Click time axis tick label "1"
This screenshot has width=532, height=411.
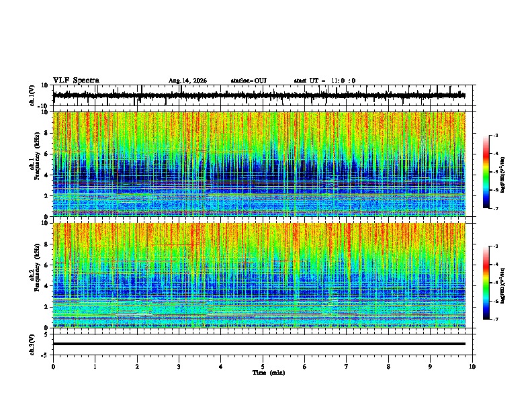(95, 367)
